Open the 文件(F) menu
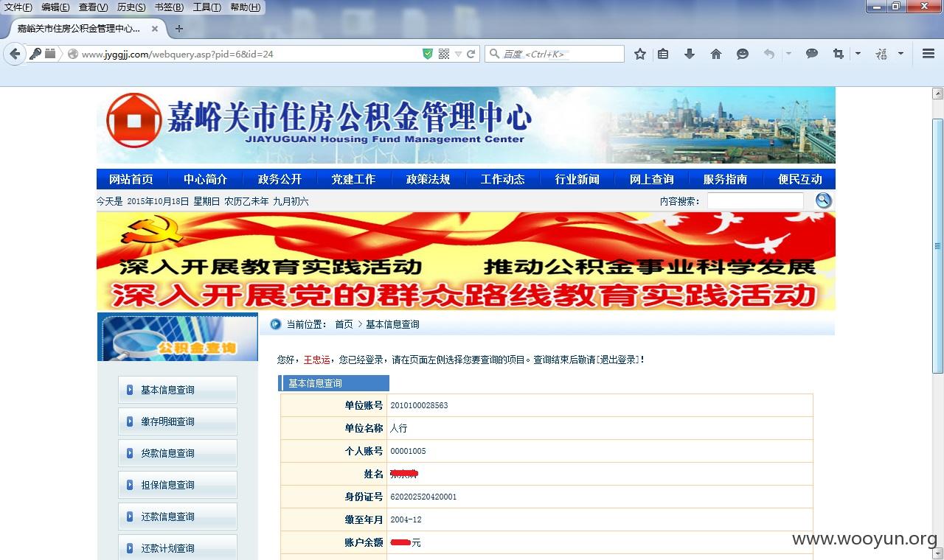Image resolution: width=944 pixels, height=560 pixels. click(x=18, y=7)
